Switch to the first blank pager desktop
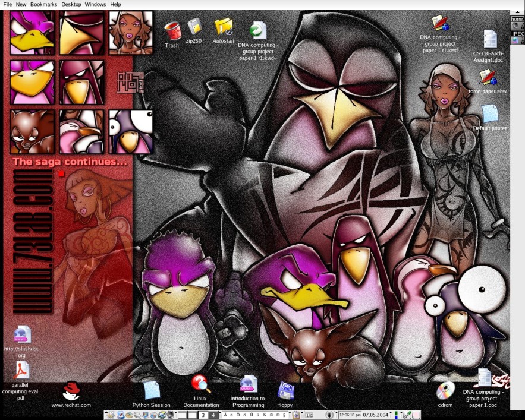Viewport: 525px width, 420px height. pos(182,415)
